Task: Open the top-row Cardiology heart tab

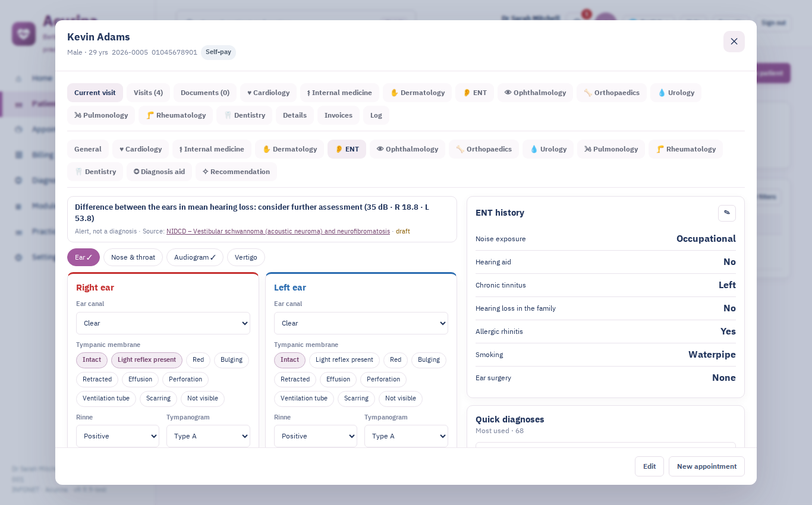Action: pos(268,93)
